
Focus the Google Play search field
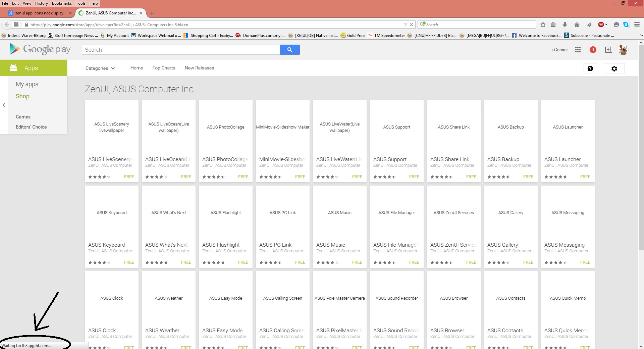(x=181, y=50)
